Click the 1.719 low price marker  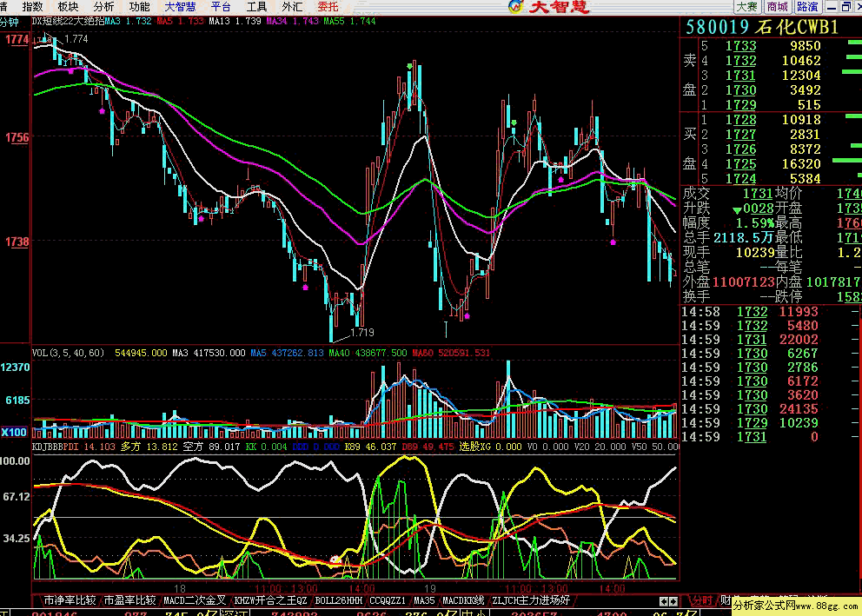pyautogui.click(x=362, y=333)
